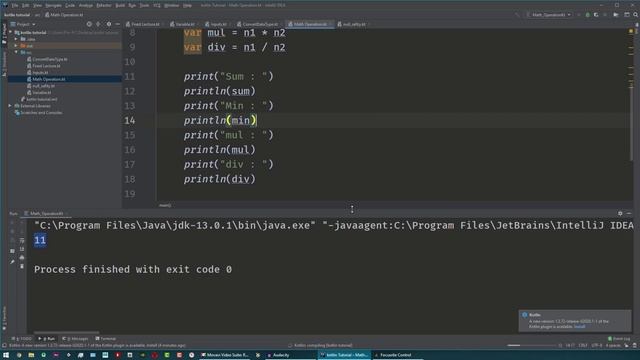Switch to Fixed Lecture.kt tab
The height and width of the screenshot is (360, 640).
pyautogui.click(x=143, y=24)
